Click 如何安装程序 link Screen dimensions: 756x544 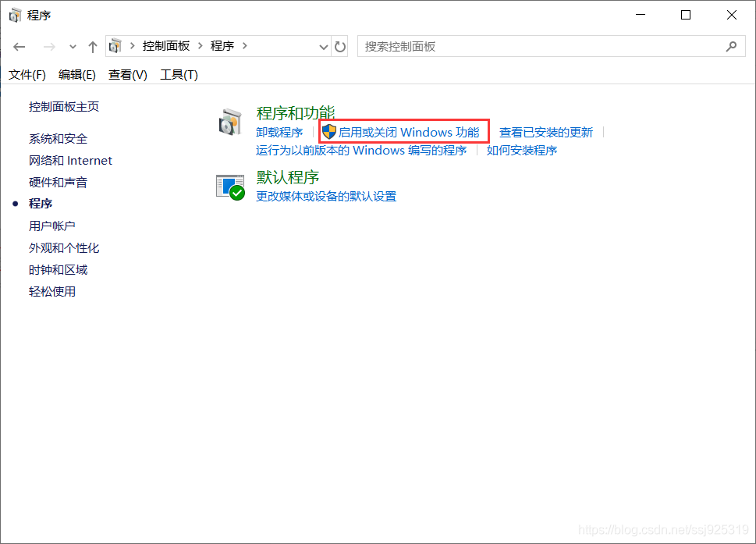(x=522, y=151)
